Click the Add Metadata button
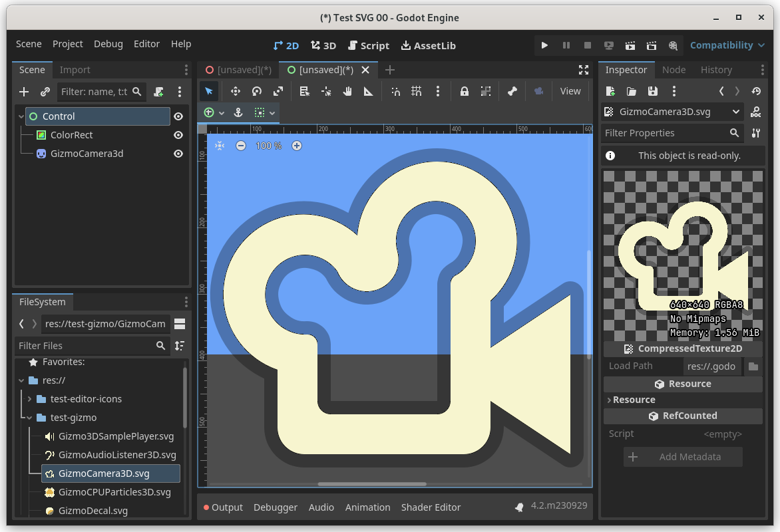The height and width of the screenshot is (532, 780). tap(683, 457)
